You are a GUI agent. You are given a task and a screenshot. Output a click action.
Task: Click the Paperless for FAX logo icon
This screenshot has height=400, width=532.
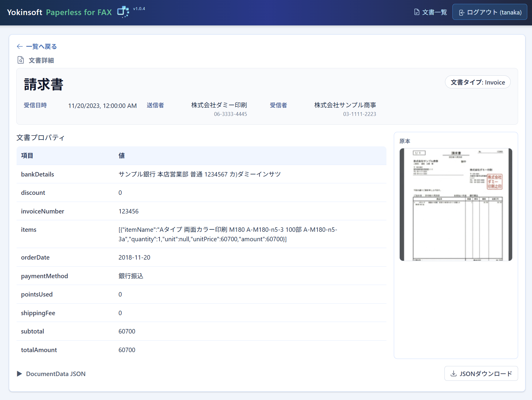click(x=123, y=12)
